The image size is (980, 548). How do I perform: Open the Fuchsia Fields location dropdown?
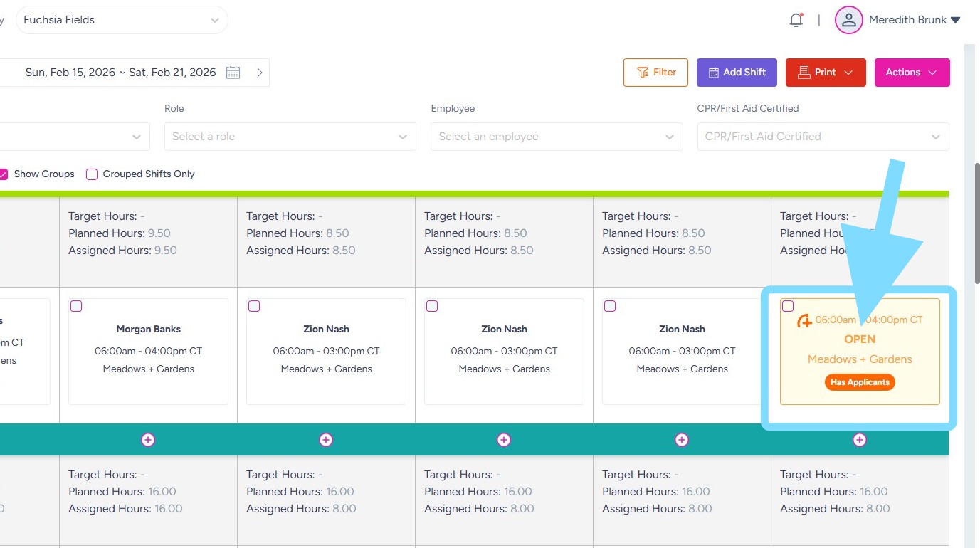(x=121, y=20)
